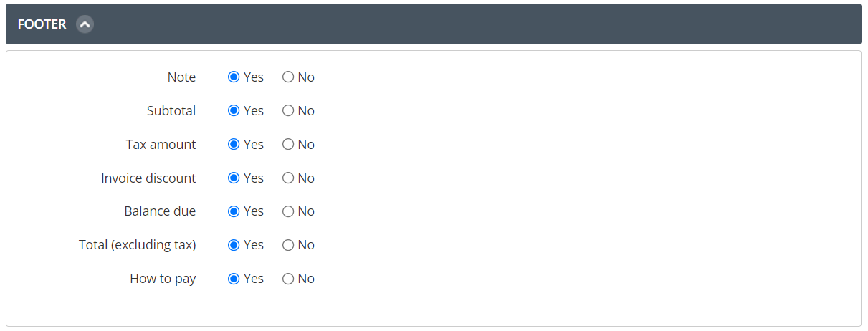This screenshot has width=868, height=331.
Task: Show Total (excluding tax) via Yes
Action: (234, 245)
